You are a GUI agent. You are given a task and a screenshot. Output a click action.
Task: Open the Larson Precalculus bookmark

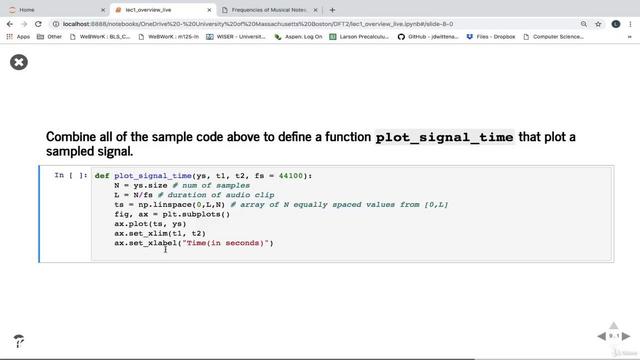359,37
